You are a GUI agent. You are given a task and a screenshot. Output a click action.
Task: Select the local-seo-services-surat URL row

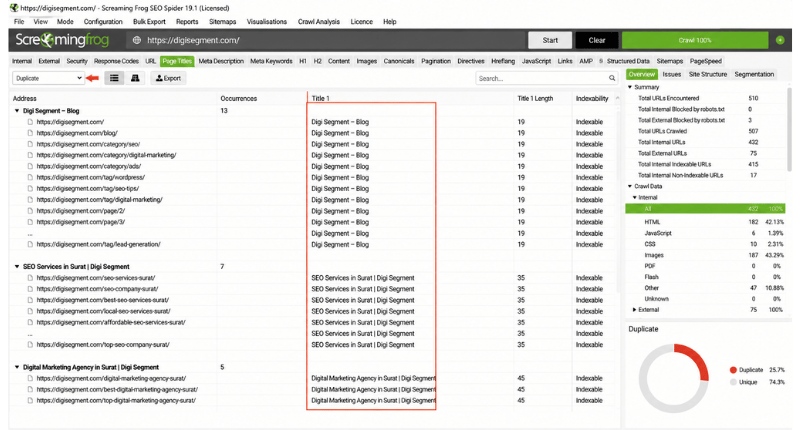[311, 311]
